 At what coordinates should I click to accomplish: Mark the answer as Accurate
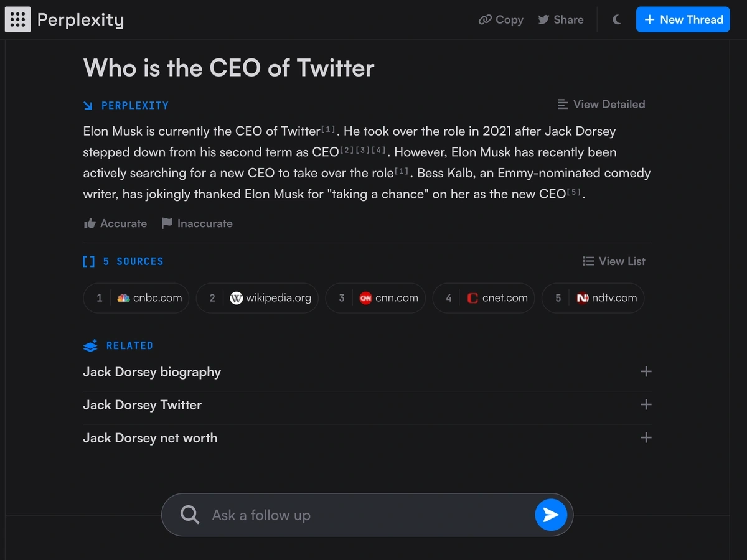coord(116,223)
